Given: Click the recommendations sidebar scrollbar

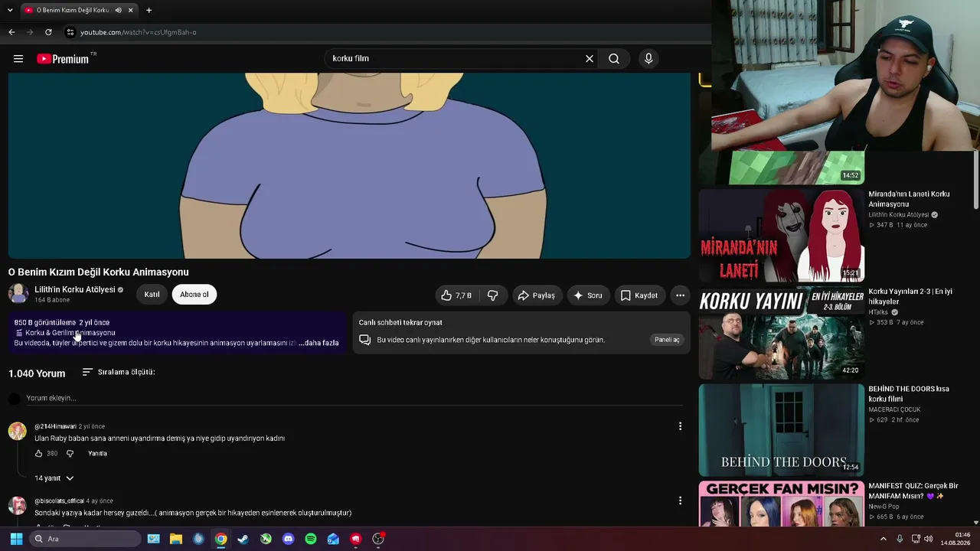Looking at the screenshot, I should pyautogui.click(x=975, y=180).
